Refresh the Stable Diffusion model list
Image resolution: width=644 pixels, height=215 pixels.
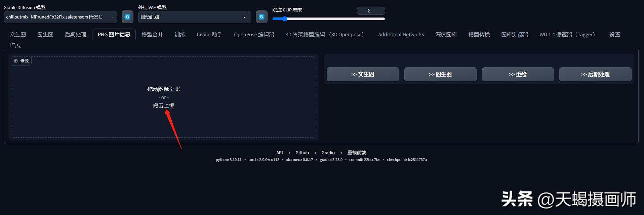pos(127,17)
